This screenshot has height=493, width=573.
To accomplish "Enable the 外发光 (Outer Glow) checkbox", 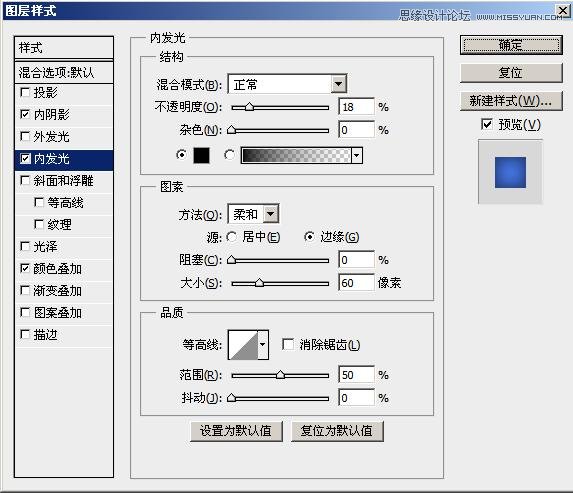I will click(x=25, y=137).
